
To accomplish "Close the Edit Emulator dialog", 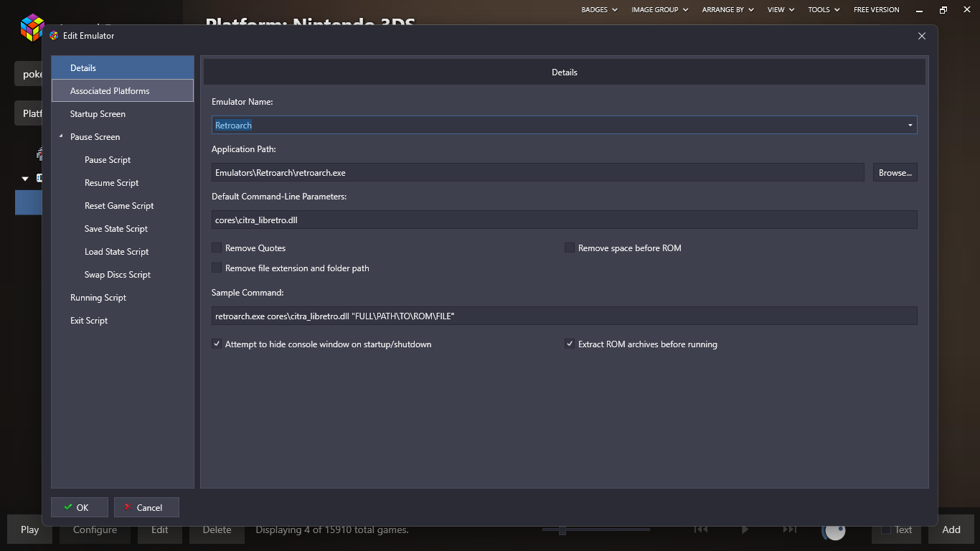I will tap(922, 35).
